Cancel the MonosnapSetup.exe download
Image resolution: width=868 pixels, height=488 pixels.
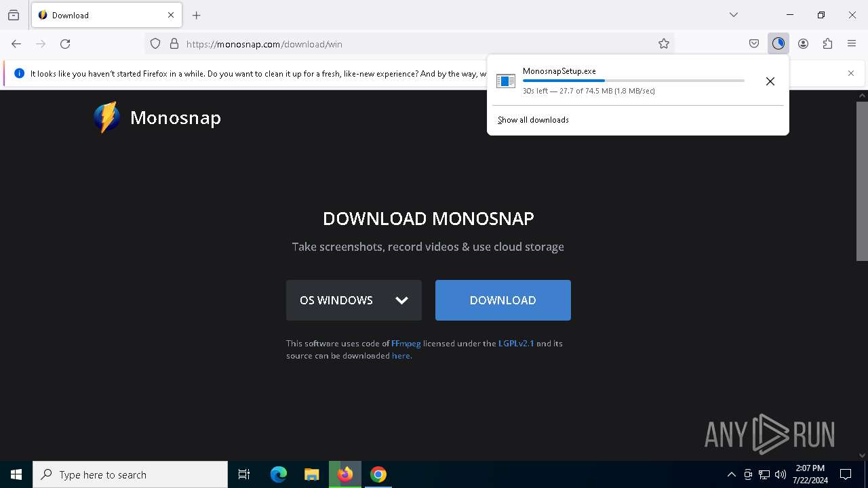(770, 81)
